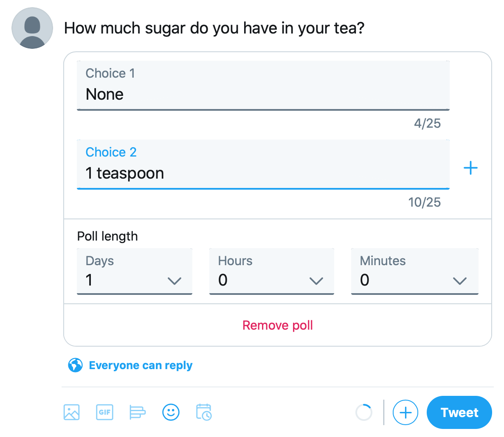Viewport: 504px width, 437px height.
Task: Click the tweet question text area
Action: tap(214, 28)
